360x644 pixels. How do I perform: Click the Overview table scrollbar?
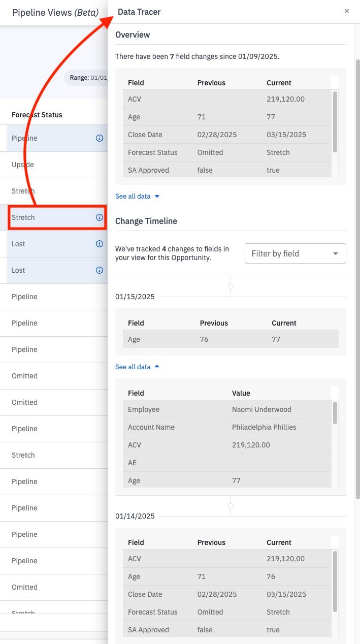tap(335, 121)
